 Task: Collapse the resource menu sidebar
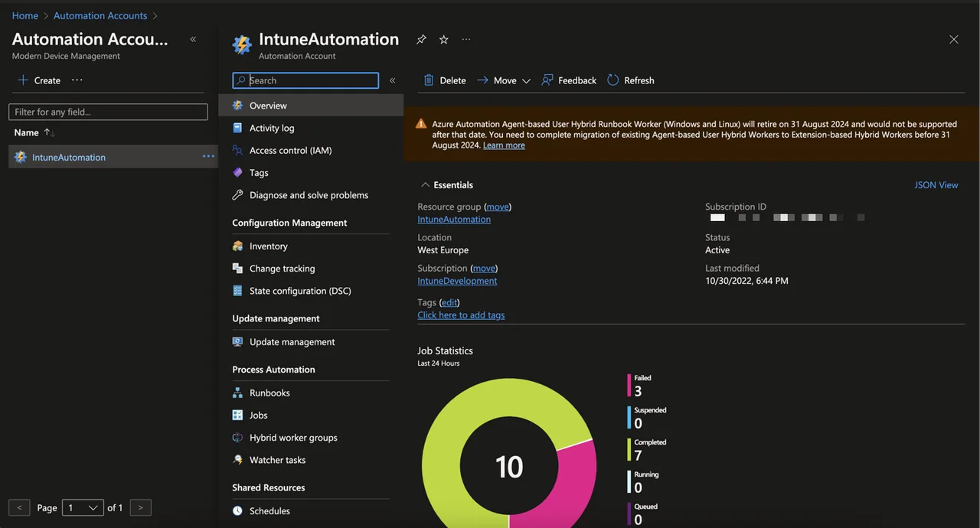click(392, 80)
